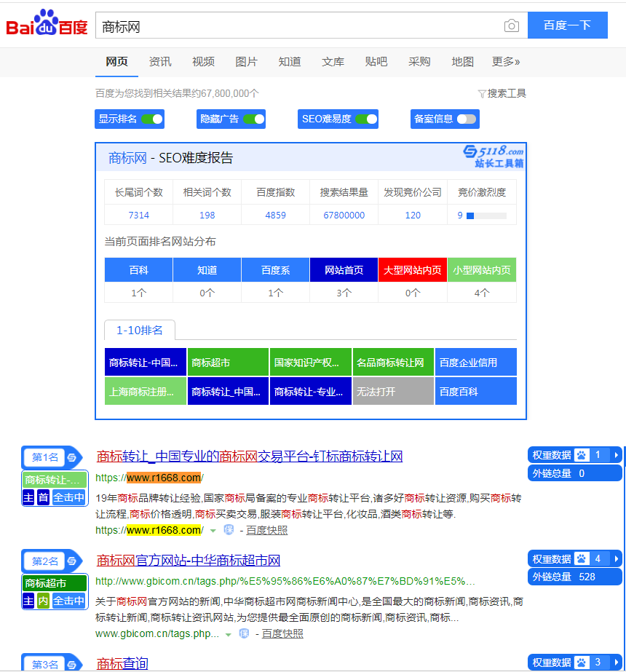This screenshot has width=626, height=672.
Task: Click the Baidu logo
Action: click(x=47, y=23)
